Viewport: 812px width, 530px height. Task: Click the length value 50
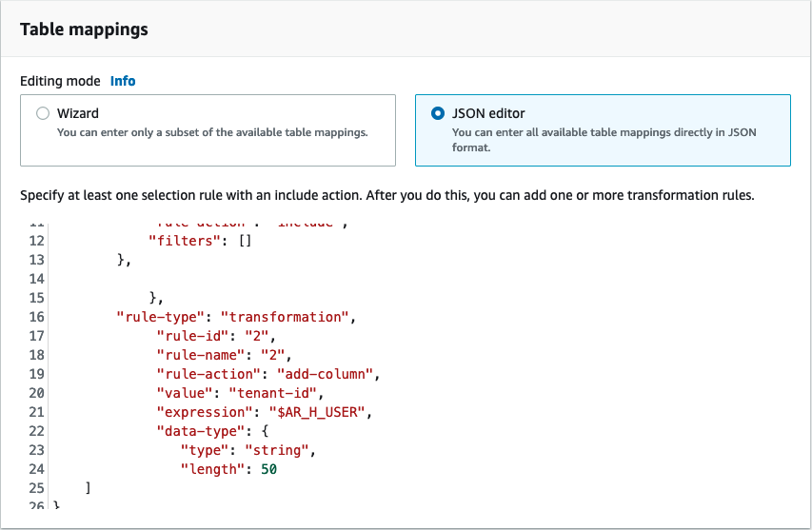pos(267,468)
